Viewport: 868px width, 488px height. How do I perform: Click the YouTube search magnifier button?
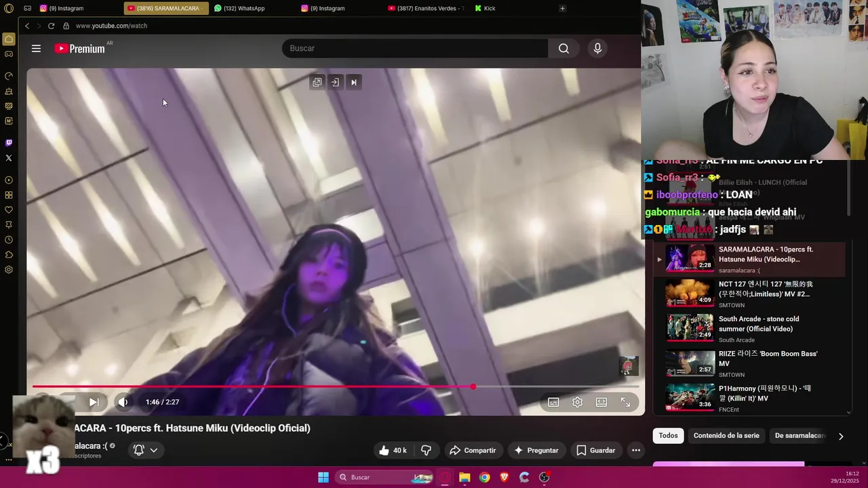564,48
